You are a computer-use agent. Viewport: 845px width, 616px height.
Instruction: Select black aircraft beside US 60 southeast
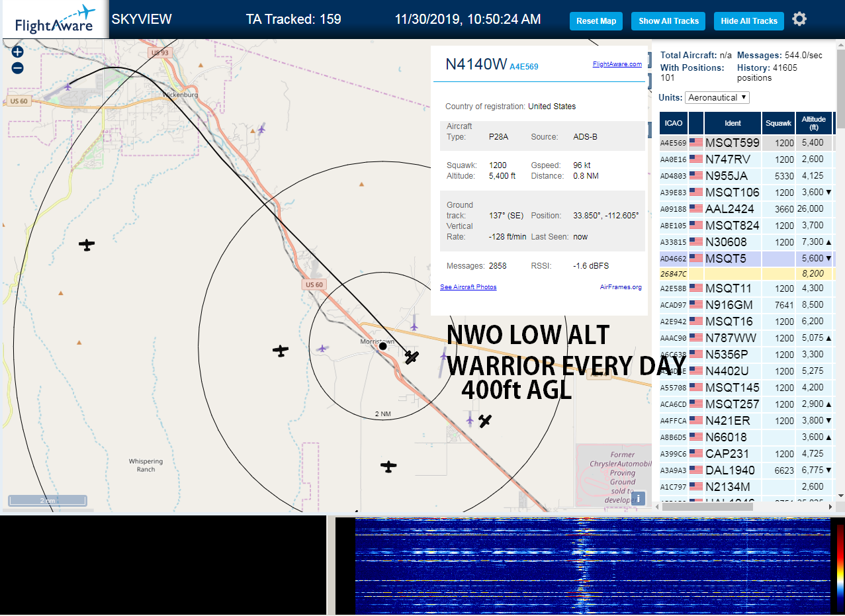[x=486, y=421]
